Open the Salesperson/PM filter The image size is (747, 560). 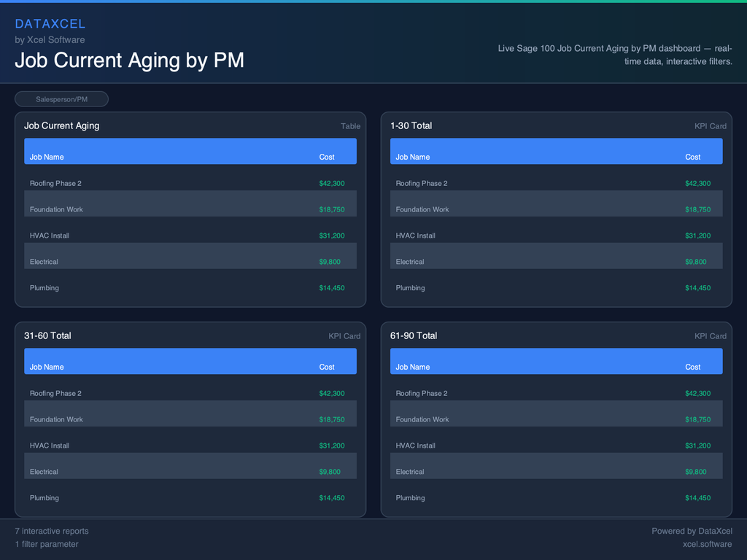pyautogui.click(x=61, y=99)
